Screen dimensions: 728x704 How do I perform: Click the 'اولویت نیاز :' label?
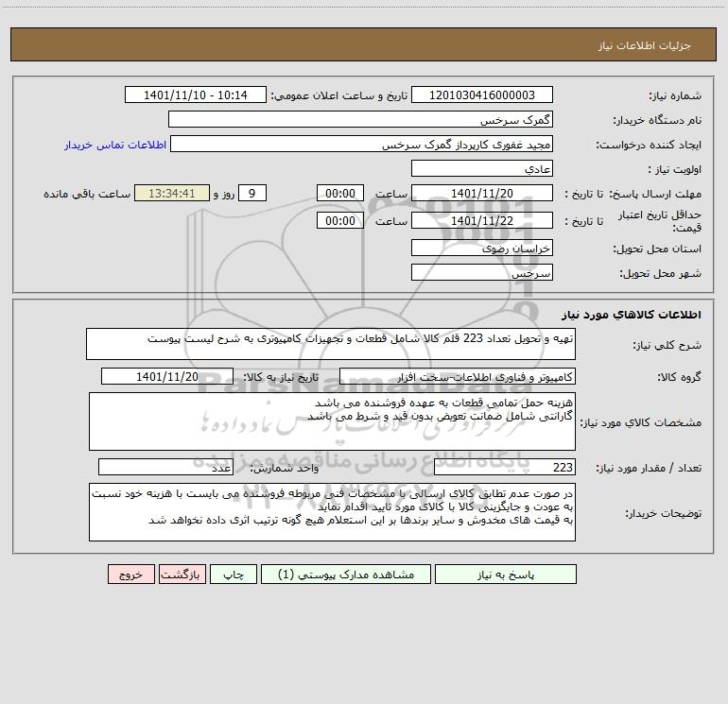pyautogui.click(x=675, y=169)
